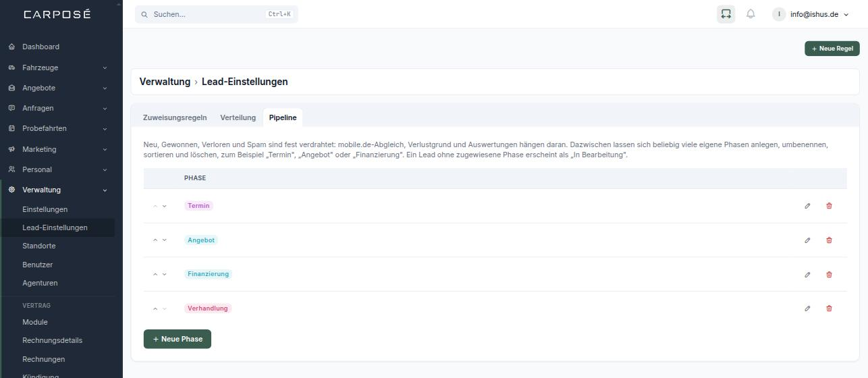Click the user avatar icon
868x378 pixels.
(x=779, y=14)
